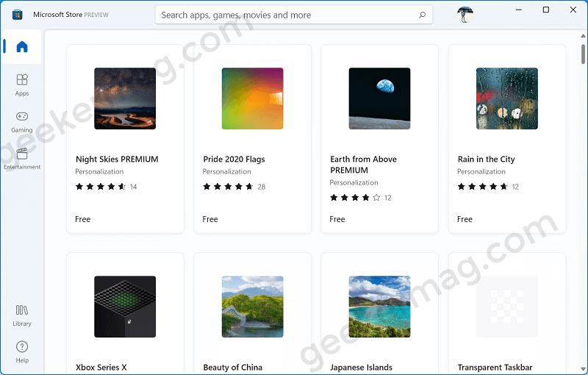
Task: Open the user profile avatar
Action: point(465,15)
